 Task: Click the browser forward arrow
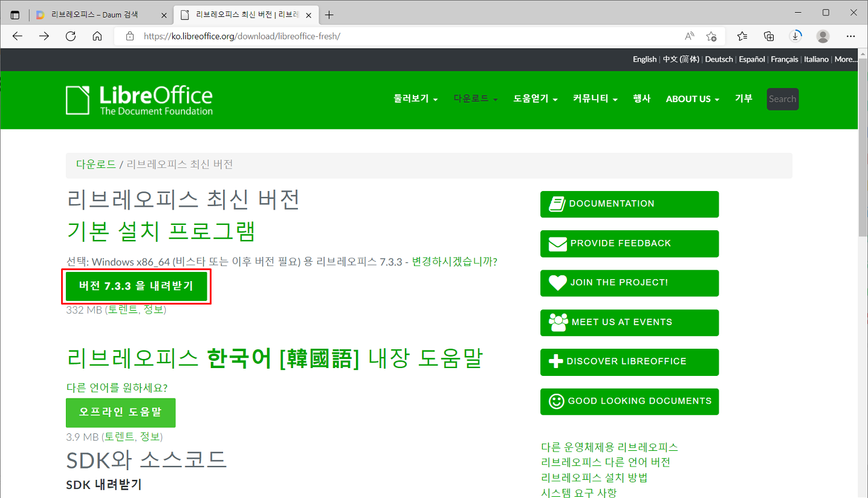tap(44, 36)
